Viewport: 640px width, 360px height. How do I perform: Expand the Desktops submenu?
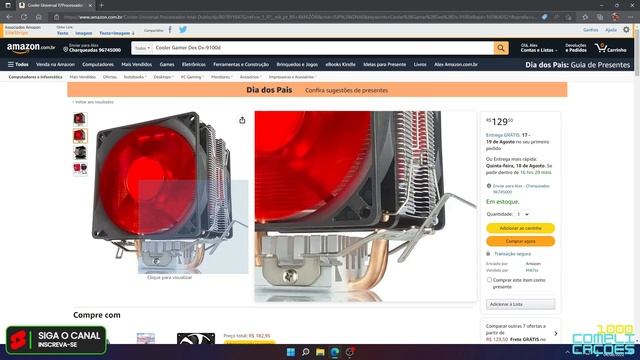point(163,77)
